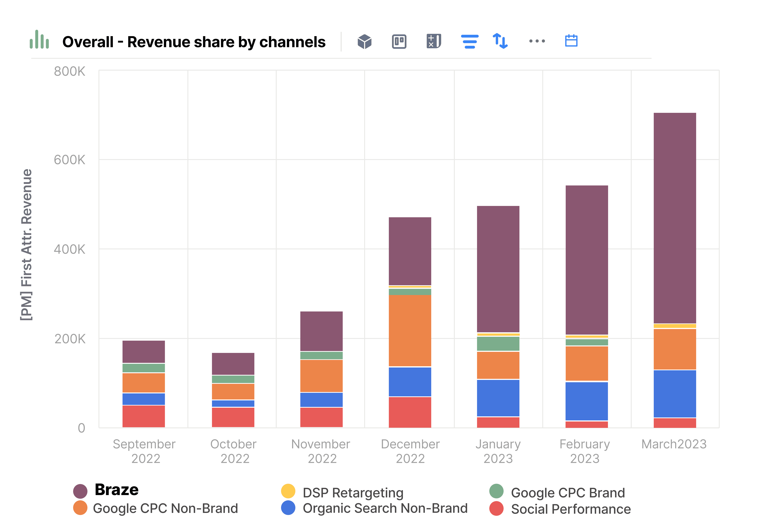The height and width of the screenshot is (532, 764).
Task: Click the blue calendar date icon
Action: [571, 41]
